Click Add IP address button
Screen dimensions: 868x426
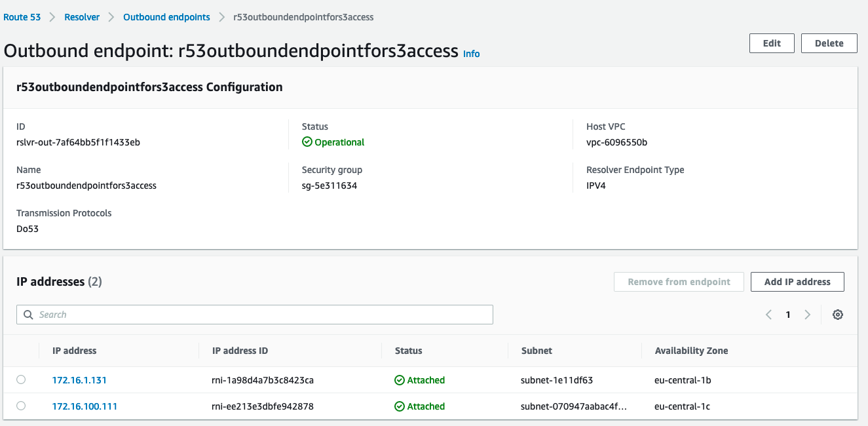pyautogui.click(x=797, y=282)
